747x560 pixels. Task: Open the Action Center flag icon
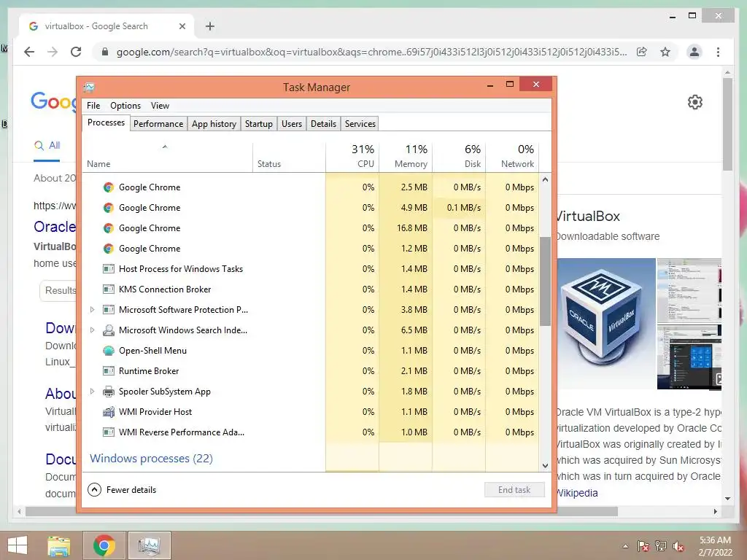[643, 546]
